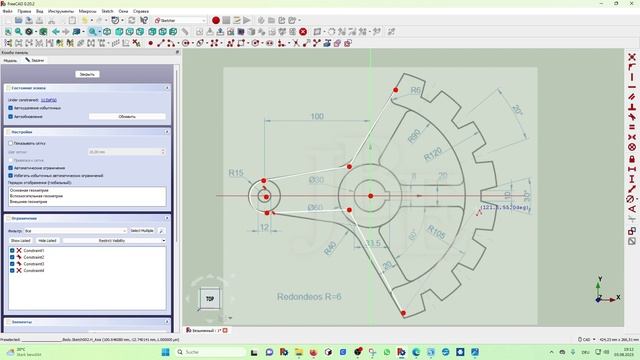Select the trim edge scissors tool
This screenshot has height=360, width=640.
[x=296, y=43]
